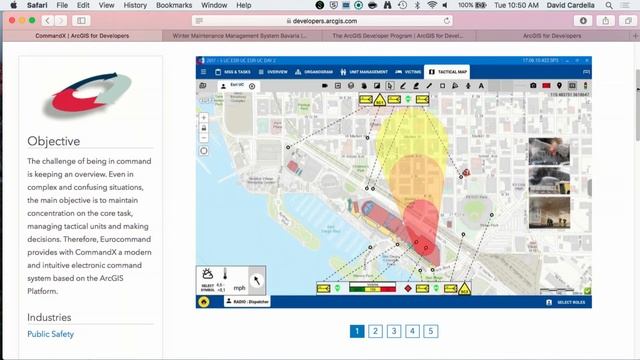Open the Time Machine menu bar icon
The image size is (640, 360).
click(402, 5)
